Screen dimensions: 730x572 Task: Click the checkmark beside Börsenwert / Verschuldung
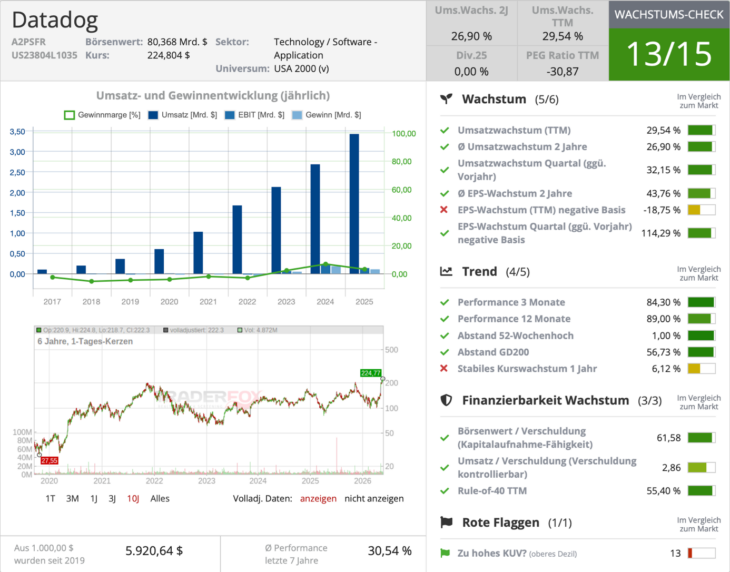tap(445, 437)
